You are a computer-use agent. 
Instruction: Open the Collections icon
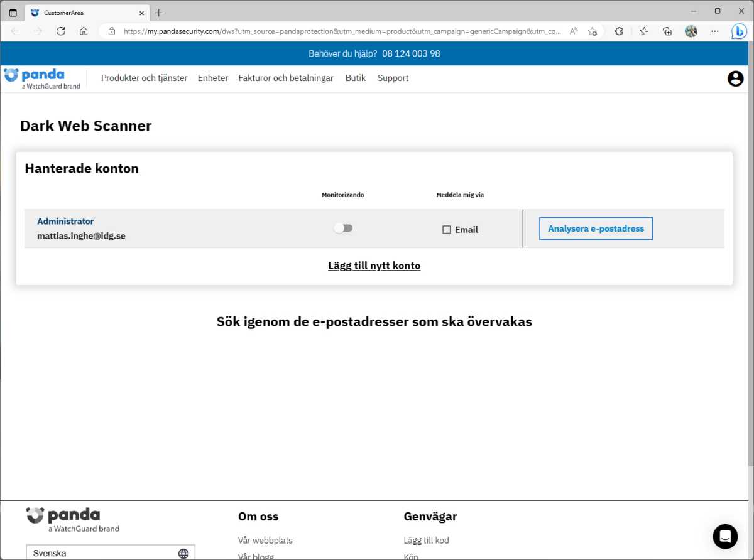click(667, 31)
